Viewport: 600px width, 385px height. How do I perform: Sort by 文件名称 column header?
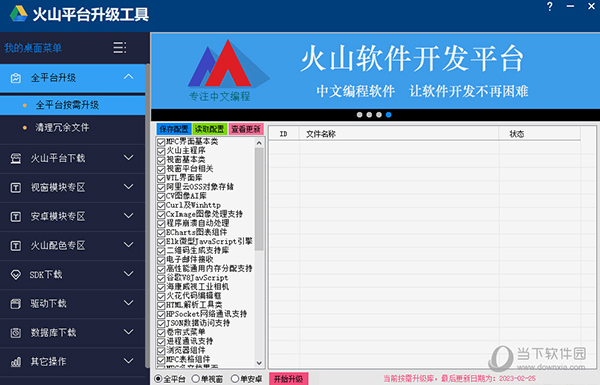pyautogui.click(x=399, y=134)
